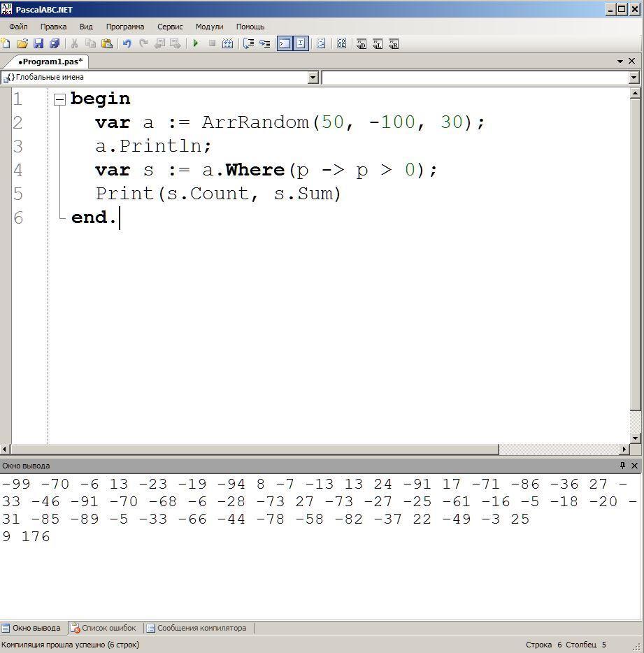
Task: Paste from clipboard using the toolbar icon
Action: point(107,43)
